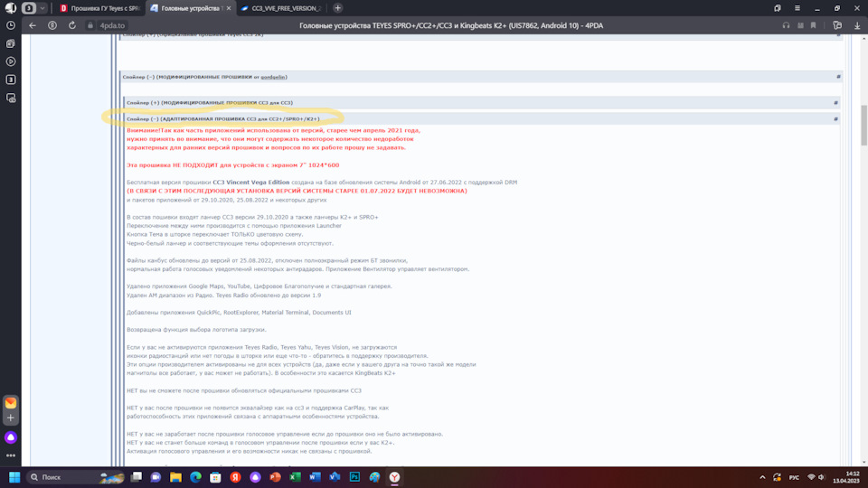
Task: Reload the page with the refresh icon
Action: pyautogui.click(x=72, y=25)
